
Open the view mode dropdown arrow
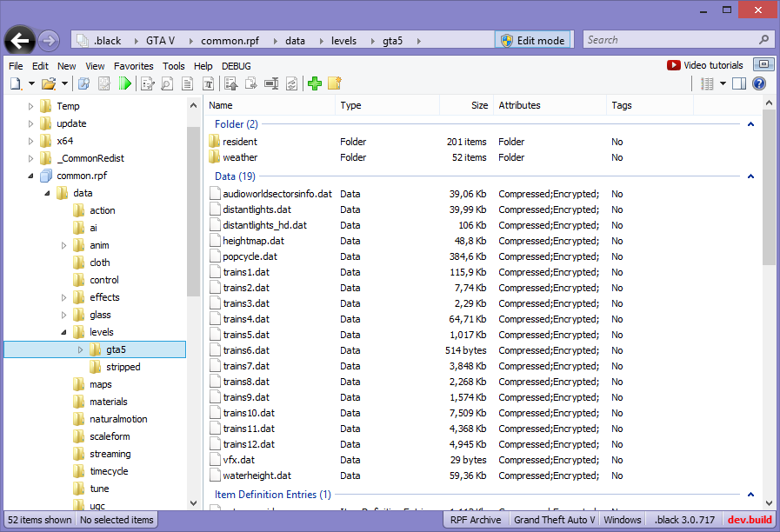[x=723, y=83]
